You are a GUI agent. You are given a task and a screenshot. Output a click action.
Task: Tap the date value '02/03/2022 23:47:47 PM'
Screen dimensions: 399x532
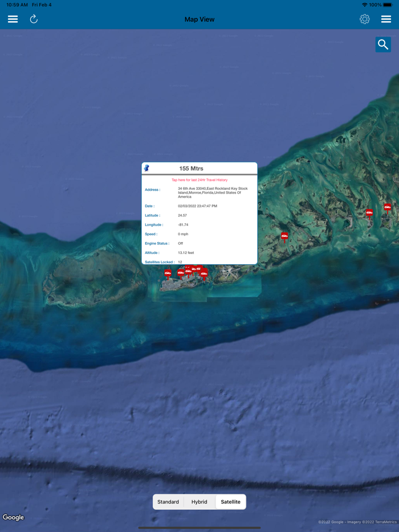point(197,206)
